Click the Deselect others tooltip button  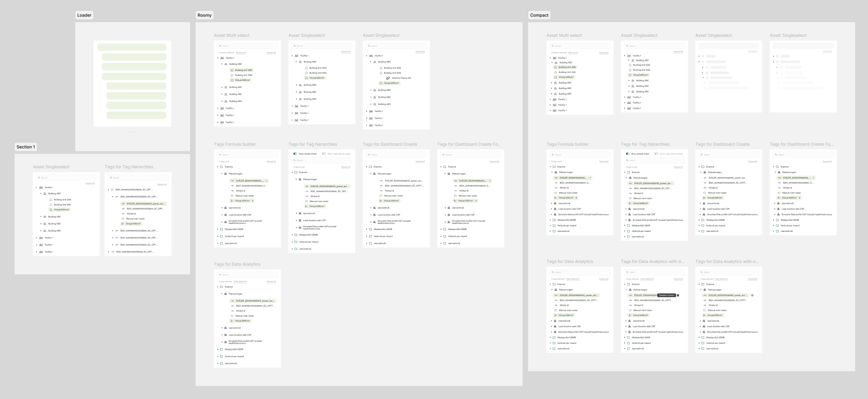667,296
